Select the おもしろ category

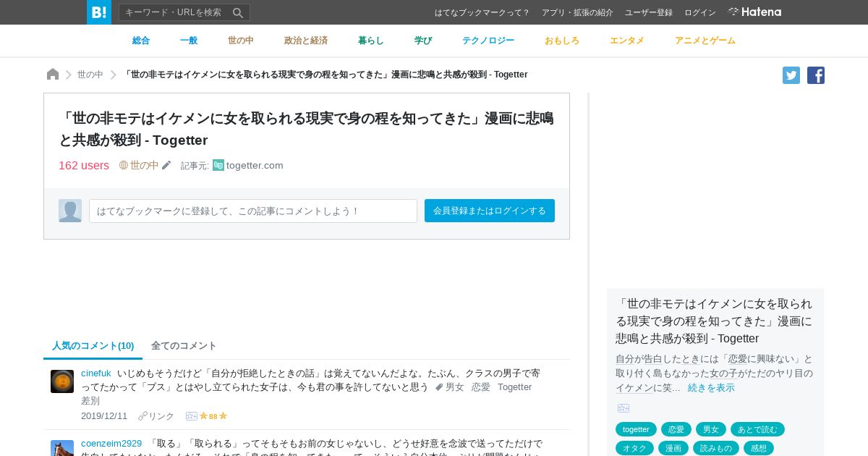pos(562,41)
